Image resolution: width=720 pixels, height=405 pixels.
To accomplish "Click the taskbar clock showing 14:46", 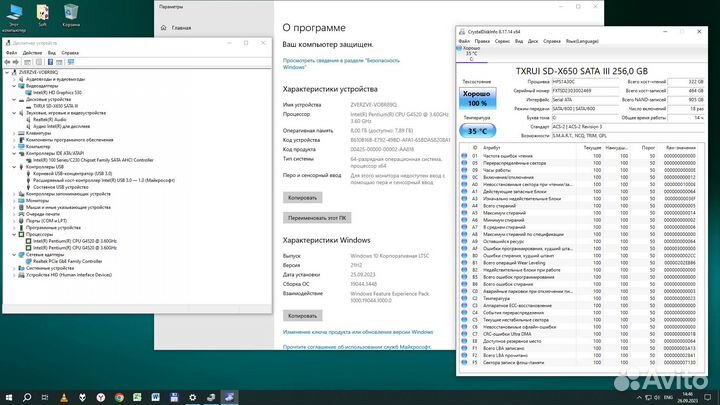I will pos(688,397).
